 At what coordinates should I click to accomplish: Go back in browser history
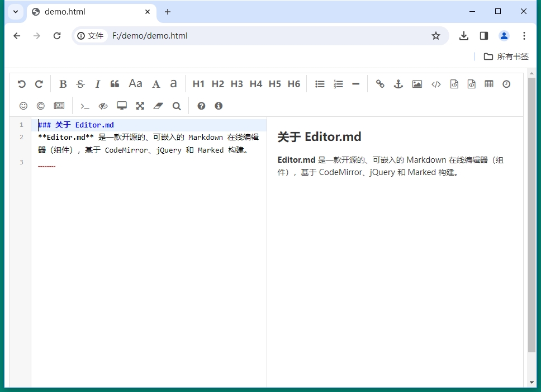click(x=17, y=36)
